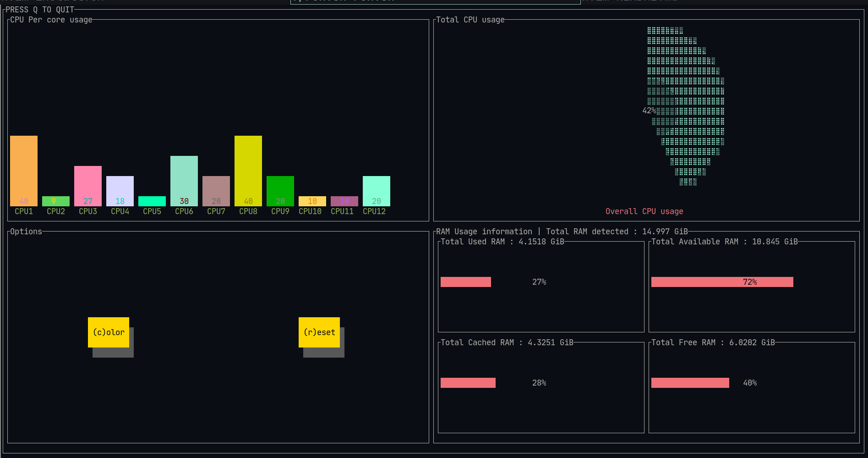Select the CPU5 bright green bar
The width and height of the screenshot is (868, 458).
pos(152,201)
